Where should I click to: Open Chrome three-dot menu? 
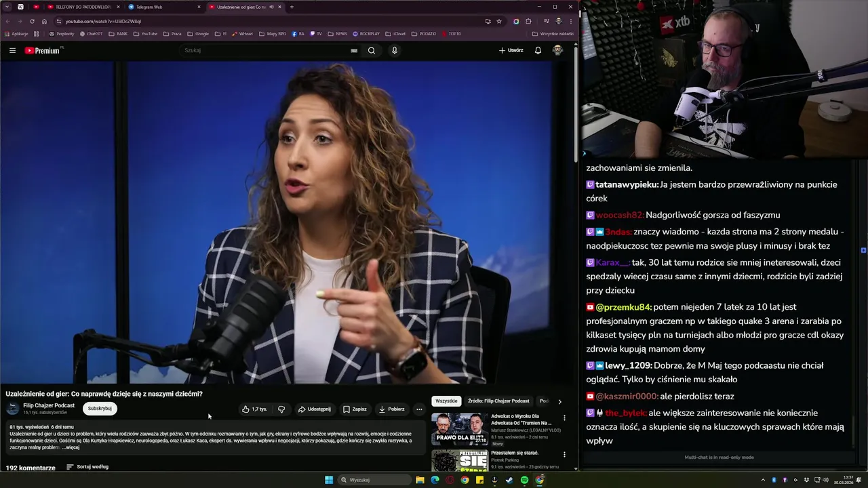point(571,21)
